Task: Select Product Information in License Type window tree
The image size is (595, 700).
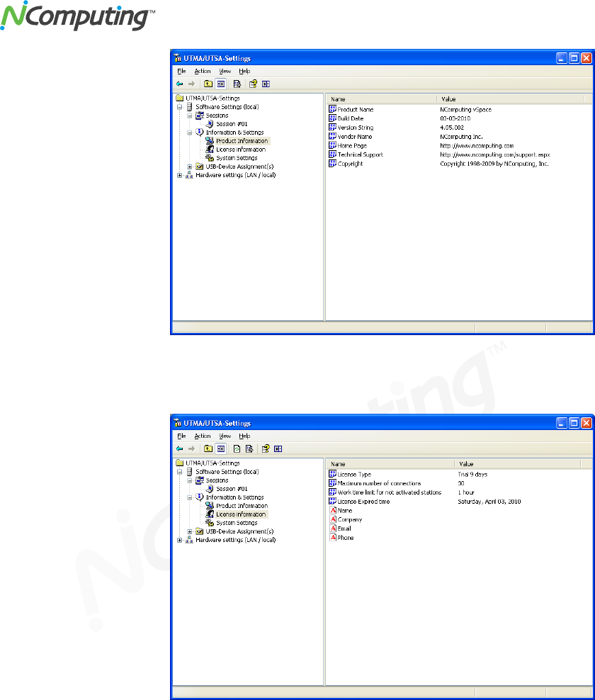Action: 242,506
